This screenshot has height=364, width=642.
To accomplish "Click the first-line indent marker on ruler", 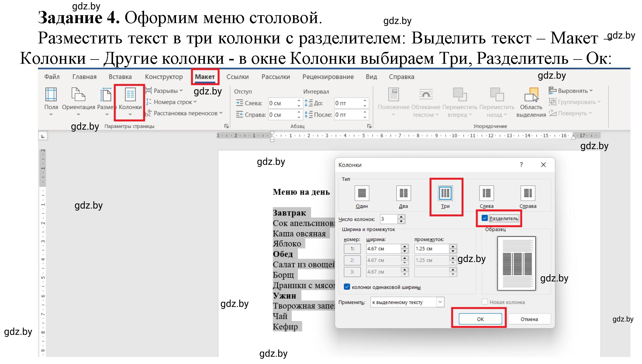I will pyautogui.click(x=272, y=133).
